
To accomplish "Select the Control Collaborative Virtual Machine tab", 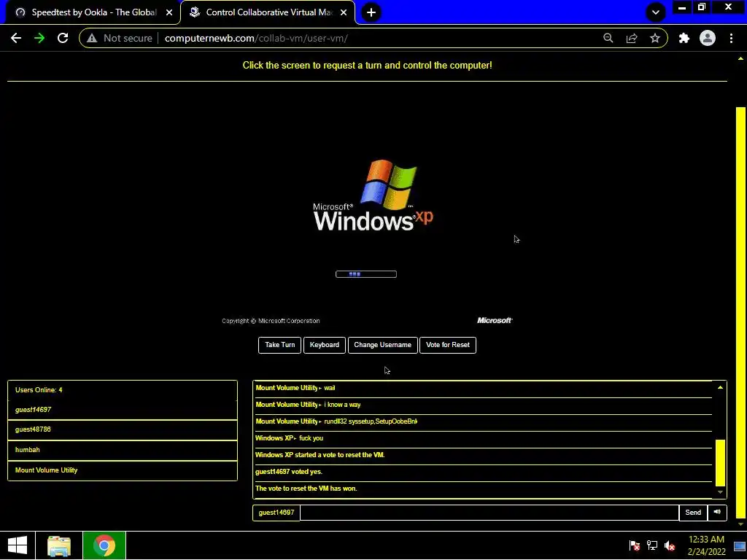I will [269, 12].
